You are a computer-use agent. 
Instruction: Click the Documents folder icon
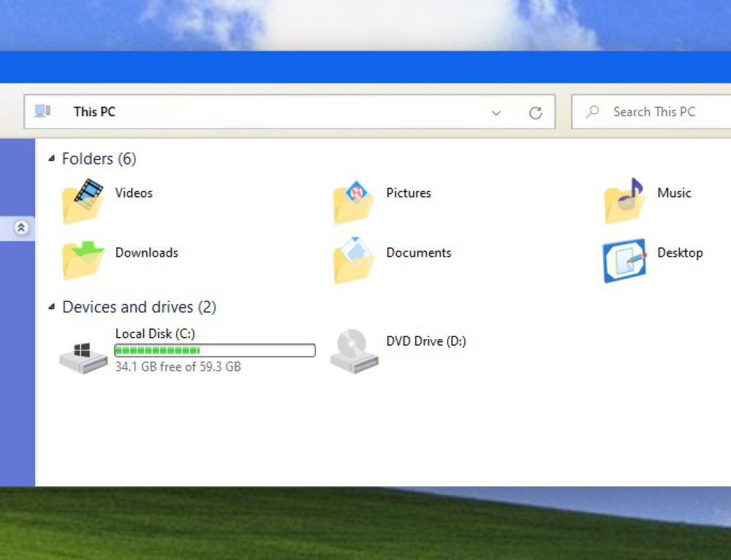(354, 260)
